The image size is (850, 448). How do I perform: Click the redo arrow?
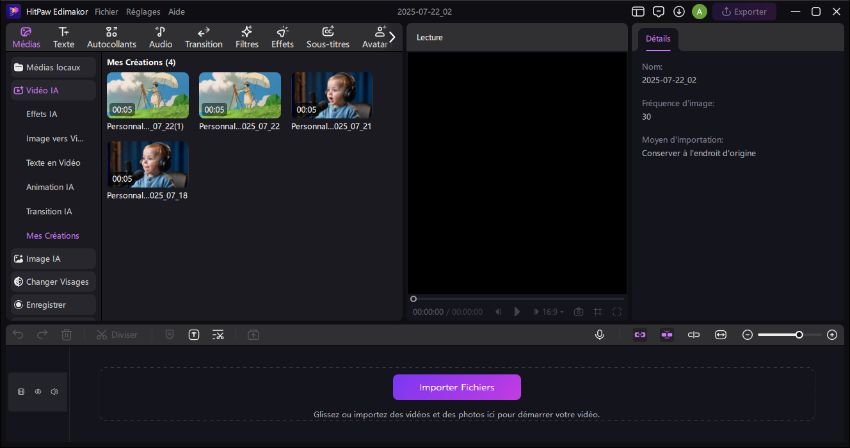click(x=42, y=335)
